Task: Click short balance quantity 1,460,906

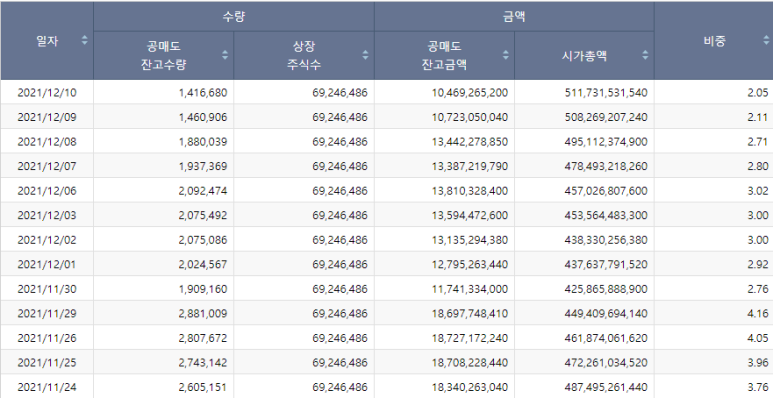Action: click(x=203, y=117)
